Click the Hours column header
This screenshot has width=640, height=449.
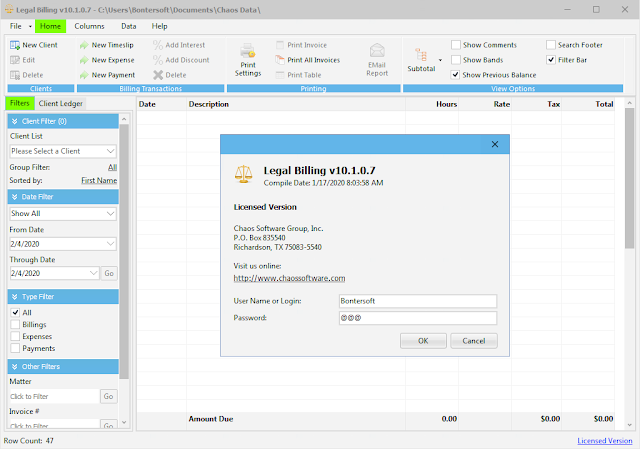coord(432,104)
